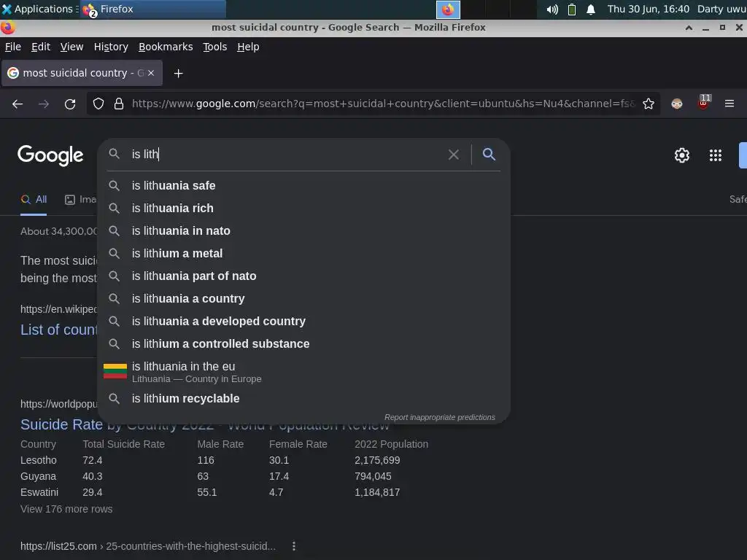Switch to the Images results tab
747x560 pixels.
tap(80, 200)
